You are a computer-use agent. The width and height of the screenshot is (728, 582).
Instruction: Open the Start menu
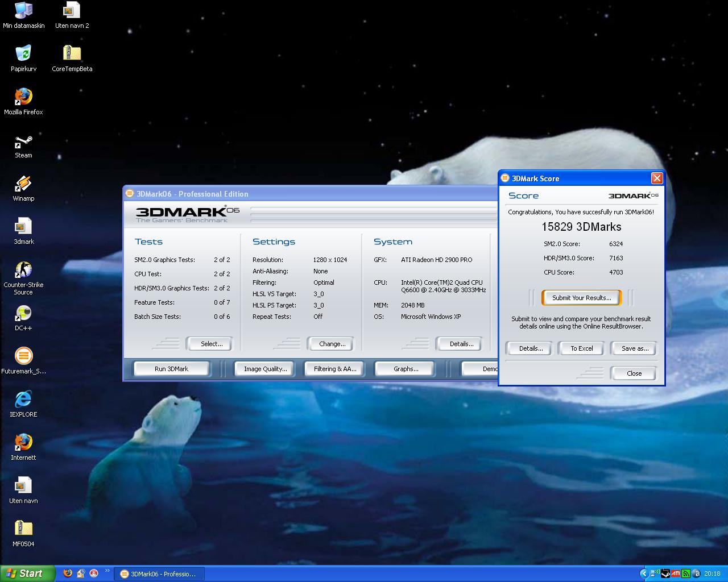tap(27, 573)
